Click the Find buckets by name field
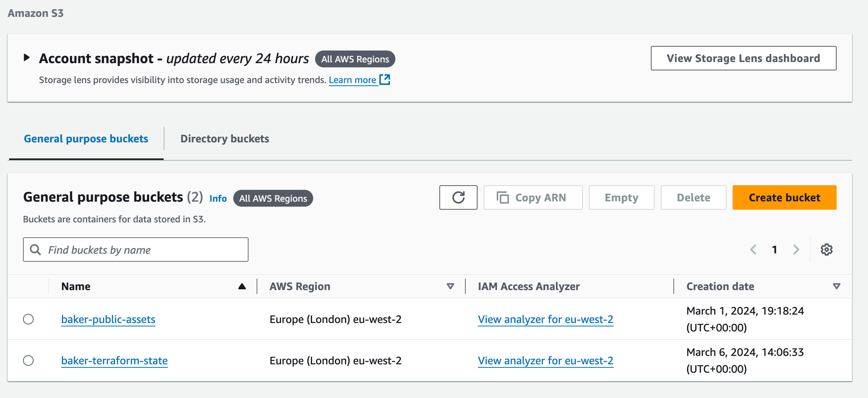The width and height of the screenshot is (868, 398). pos(145,250)
